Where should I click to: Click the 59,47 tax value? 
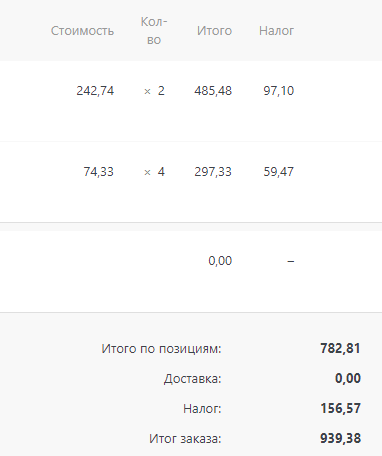pos(279,172)
